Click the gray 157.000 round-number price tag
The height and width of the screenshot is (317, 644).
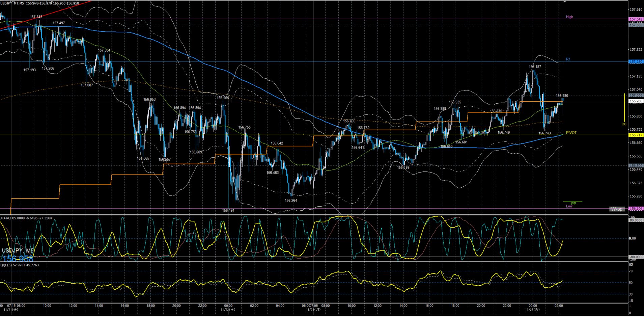pos(636,96)
